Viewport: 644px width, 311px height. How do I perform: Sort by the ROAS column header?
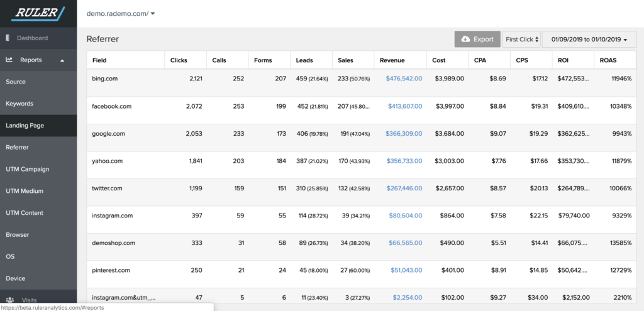click(615, 60)
